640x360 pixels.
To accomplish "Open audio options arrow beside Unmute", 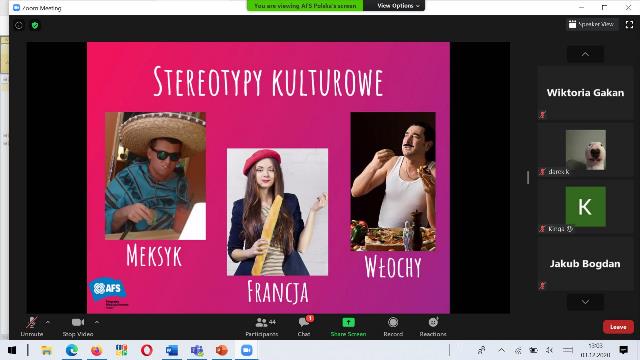I will click(x=48, y=322).
